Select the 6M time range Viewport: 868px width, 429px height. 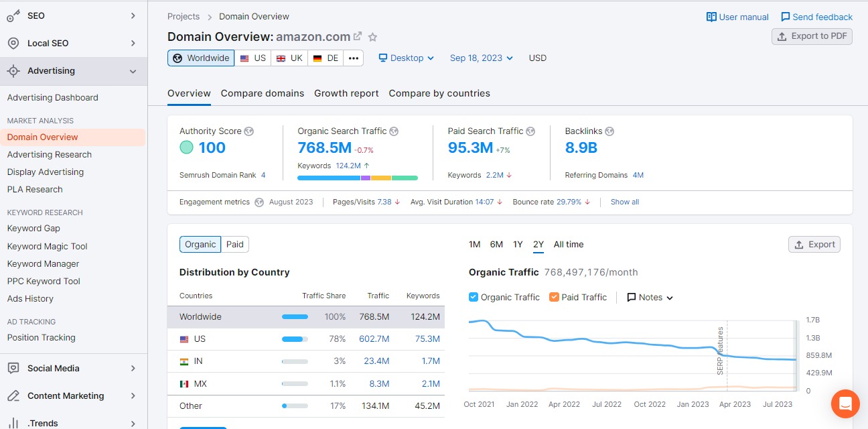point(496,245)
